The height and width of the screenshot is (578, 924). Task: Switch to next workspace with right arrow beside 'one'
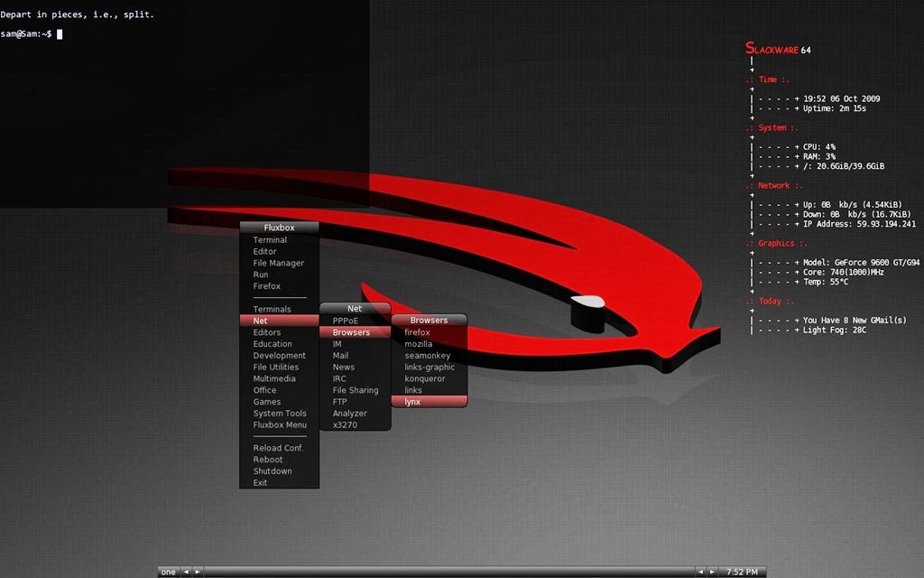pyautogui.click(x=198, y=572)
